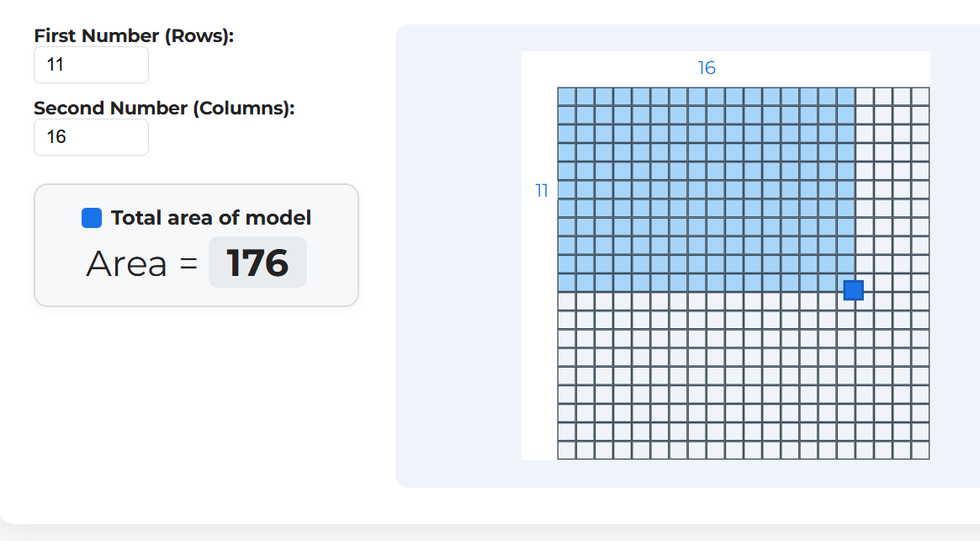Screen dimensions: 980x541
Task: Click the "First Number (Rows):" label
Action: click(134, 36)
